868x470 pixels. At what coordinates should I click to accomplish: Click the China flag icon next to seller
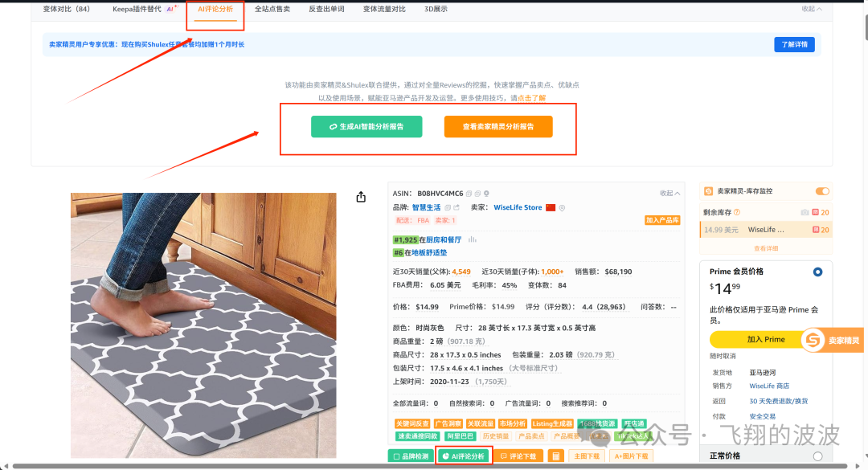pyautogui.click(x=551, y=207)
